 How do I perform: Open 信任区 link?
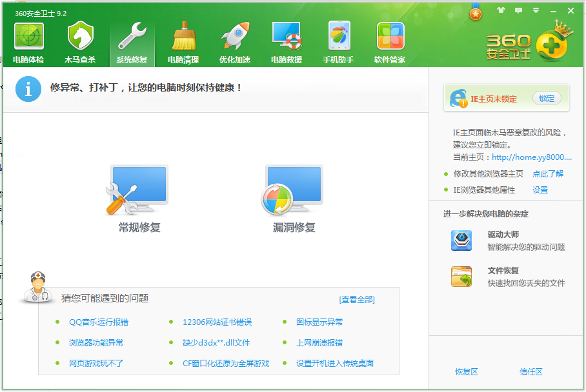531,372
